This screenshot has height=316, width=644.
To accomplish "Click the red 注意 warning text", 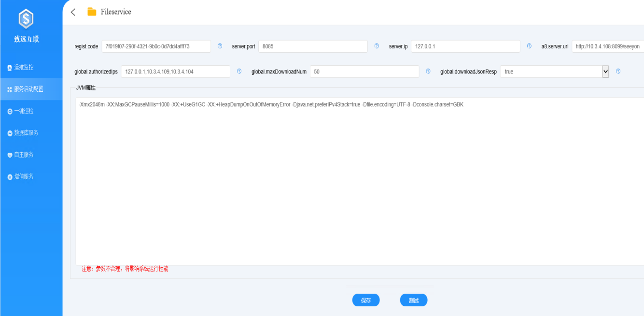I will click(x=125, y=269).
